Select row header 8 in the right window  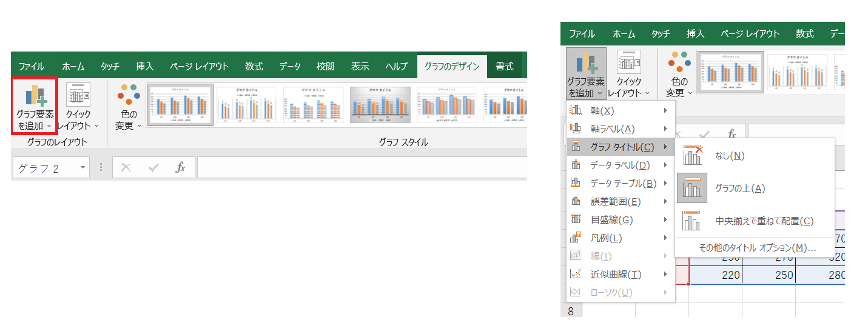(x=571, y=311)
